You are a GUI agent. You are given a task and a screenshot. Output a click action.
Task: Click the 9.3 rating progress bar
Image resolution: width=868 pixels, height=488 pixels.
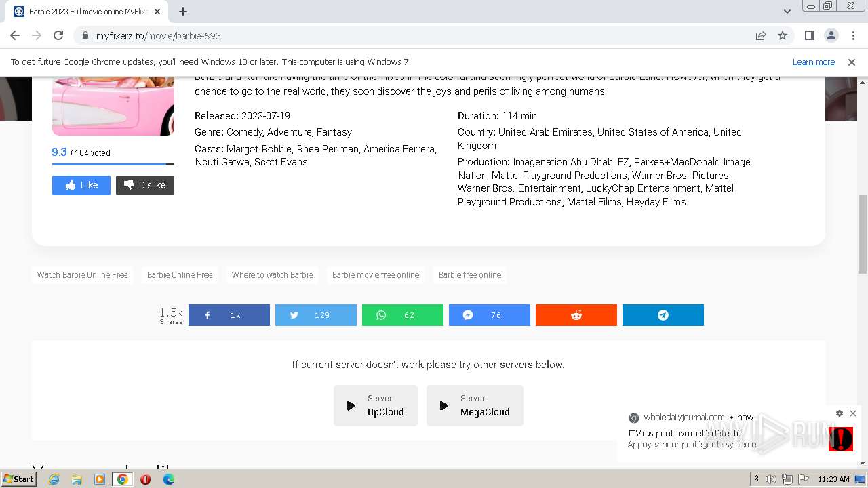click(113, 164)
